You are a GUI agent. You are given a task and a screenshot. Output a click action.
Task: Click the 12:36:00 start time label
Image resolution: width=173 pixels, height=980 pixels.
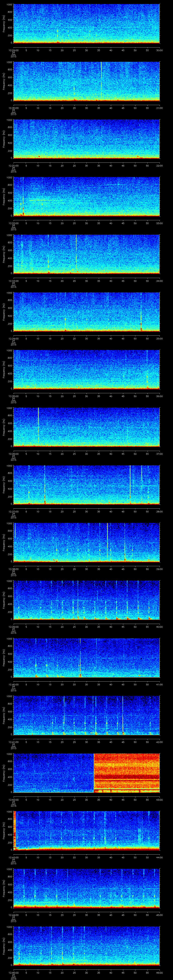[x=13, y=454]
